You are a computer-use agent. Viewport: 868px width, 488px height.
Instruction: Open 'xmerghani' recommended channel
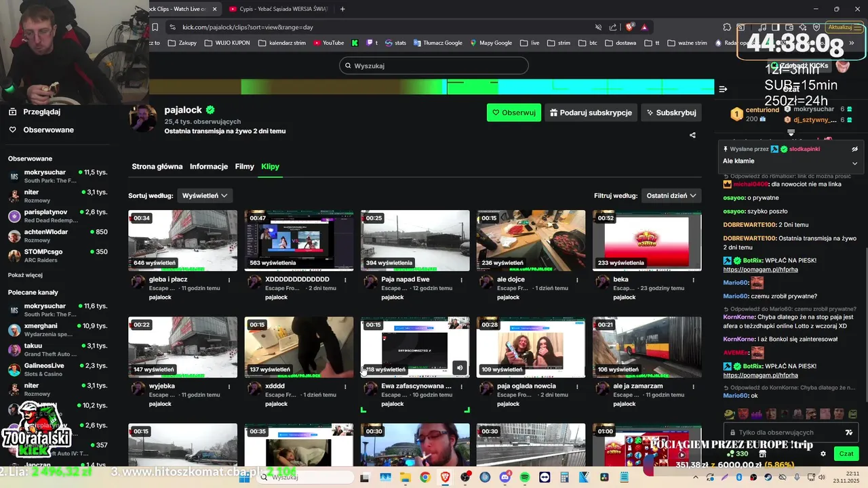click(x=58, y=329)
